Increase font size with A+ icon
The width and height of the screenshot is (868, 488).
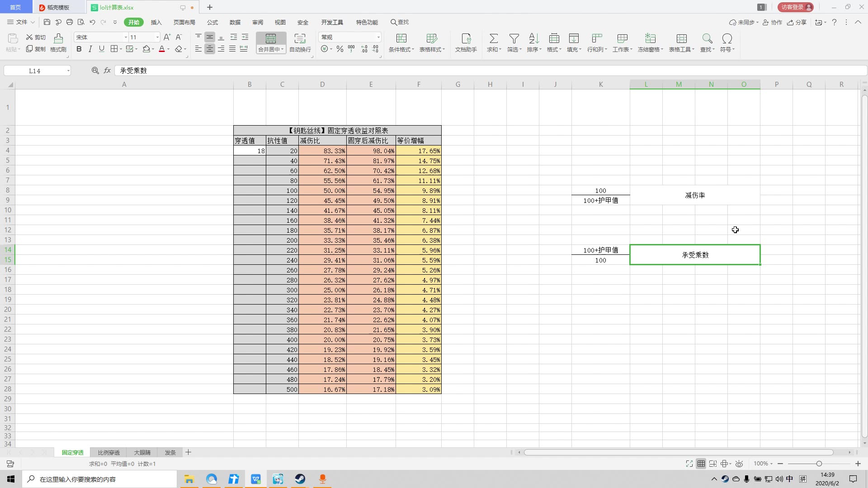[x=167, y=37]
